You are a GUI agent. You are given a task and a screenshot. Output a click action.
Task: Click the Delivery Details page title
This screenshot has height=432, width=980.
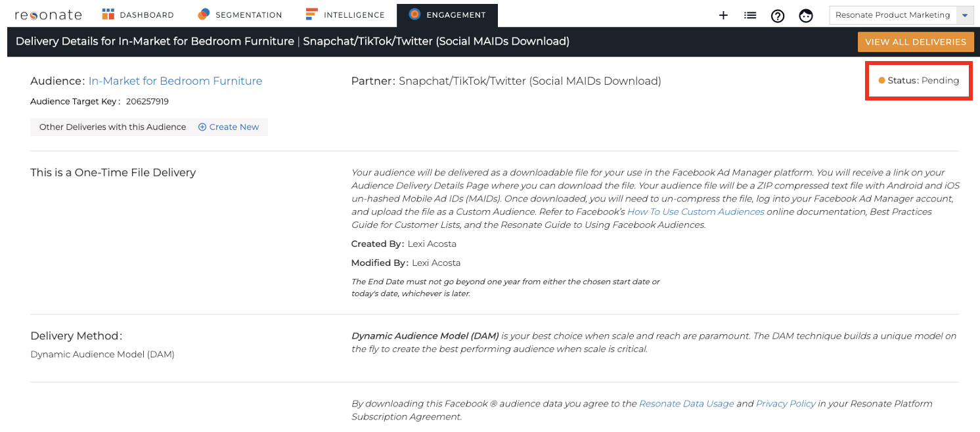pos(292,41)
